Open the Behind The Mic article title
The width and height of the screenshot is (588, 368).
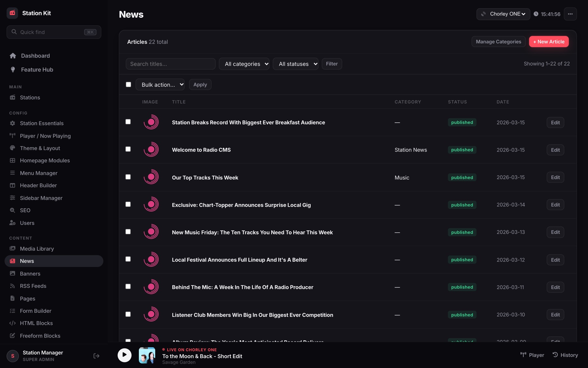(x=242, y=287)
